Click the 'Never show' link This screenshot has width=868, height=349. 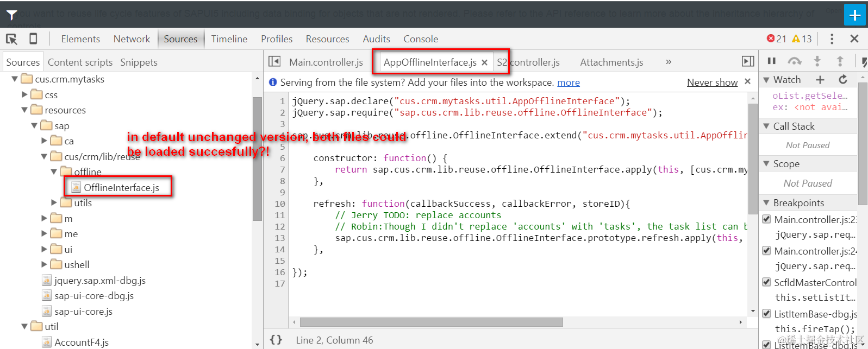pyautogui.click(x=712, y=83)
